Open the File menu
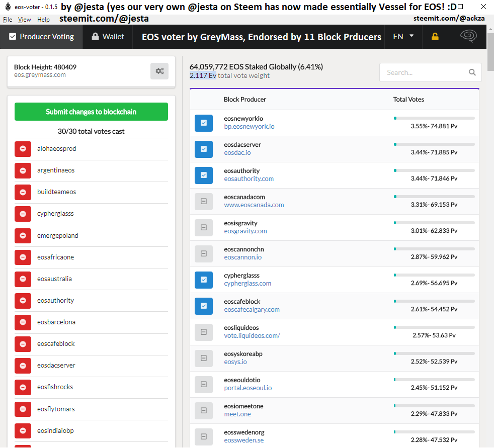The height and width of the screenshot is (448, 494). point(8,20)
